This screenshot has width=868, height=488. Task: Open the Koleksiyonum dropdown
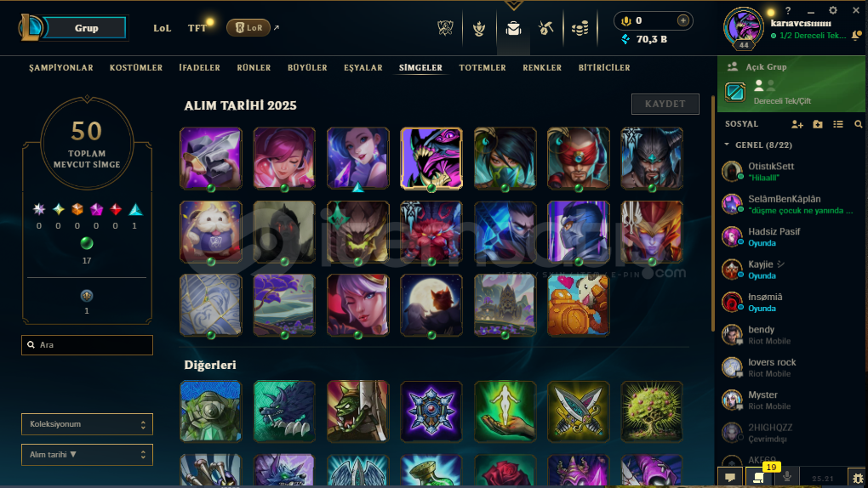click(x=87, y=424)
